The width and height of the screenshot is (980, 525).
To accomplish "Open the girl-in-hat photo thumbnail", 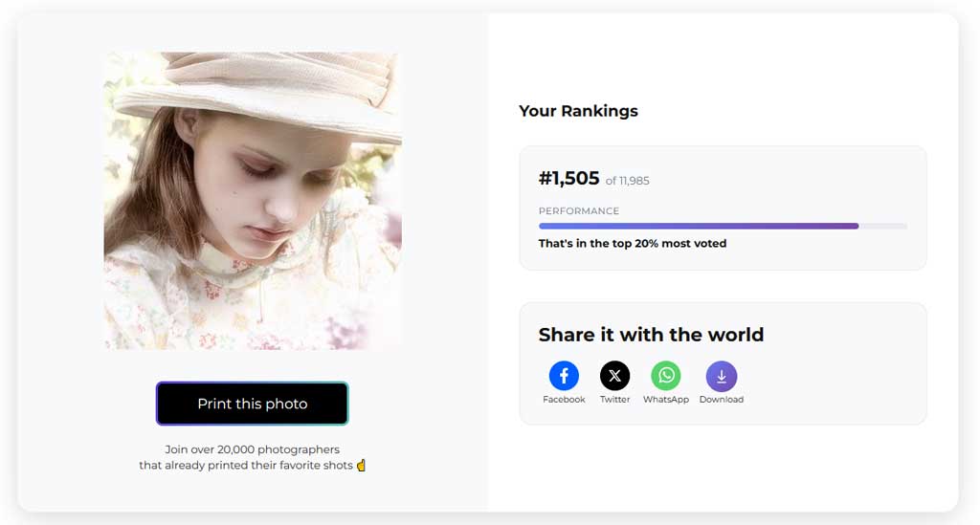I will (x=253, y=201).
